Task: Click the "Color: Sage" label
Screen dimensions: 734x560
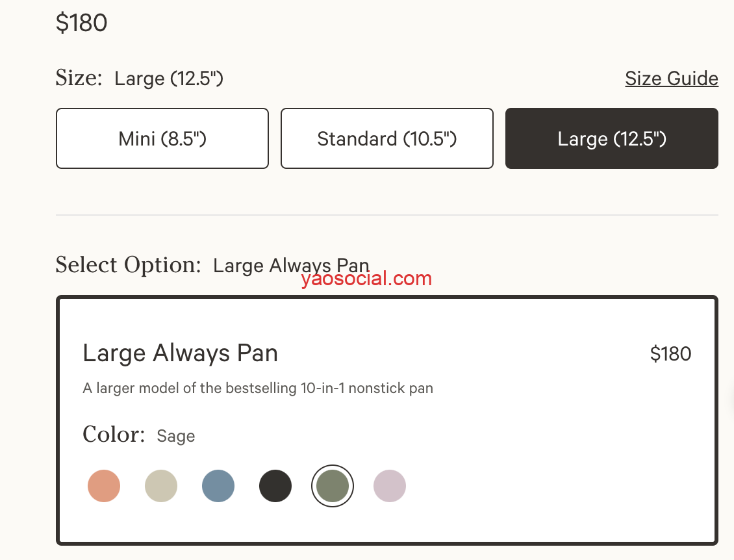Action: 138,435
